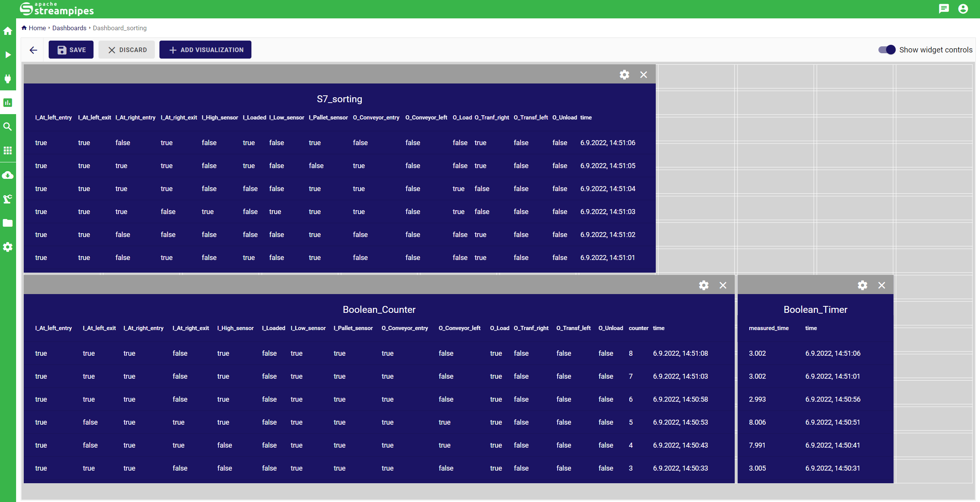Open the cloud download install icon
The width and height of the screenshot is (980, 502).
click(8, 175)
